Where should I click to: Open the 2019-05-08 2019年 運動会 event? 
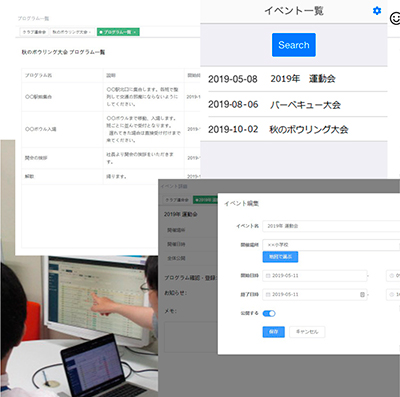298,79
